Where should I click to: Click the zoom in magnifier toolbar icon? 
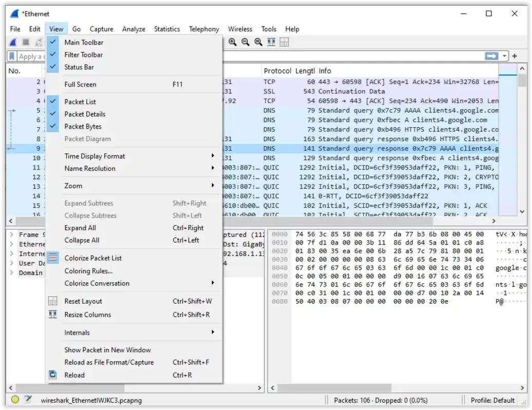click(x=232, y=42)
